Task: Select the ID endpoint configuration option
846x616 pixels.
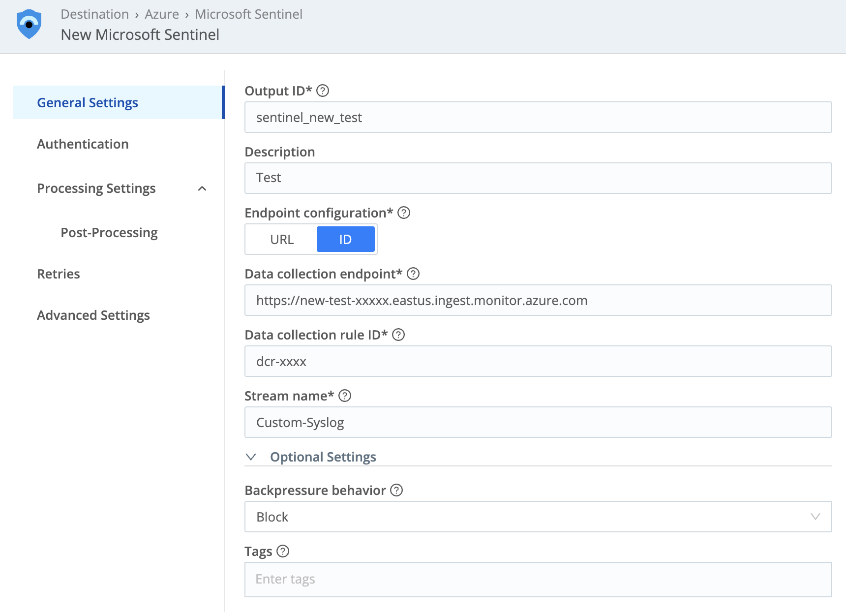Action: (x=346, y=239)
